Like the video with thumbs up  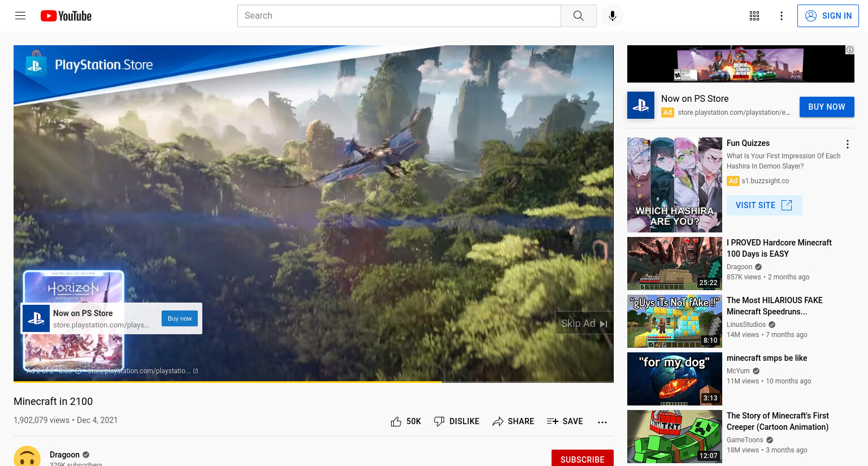tap(406, 421)
